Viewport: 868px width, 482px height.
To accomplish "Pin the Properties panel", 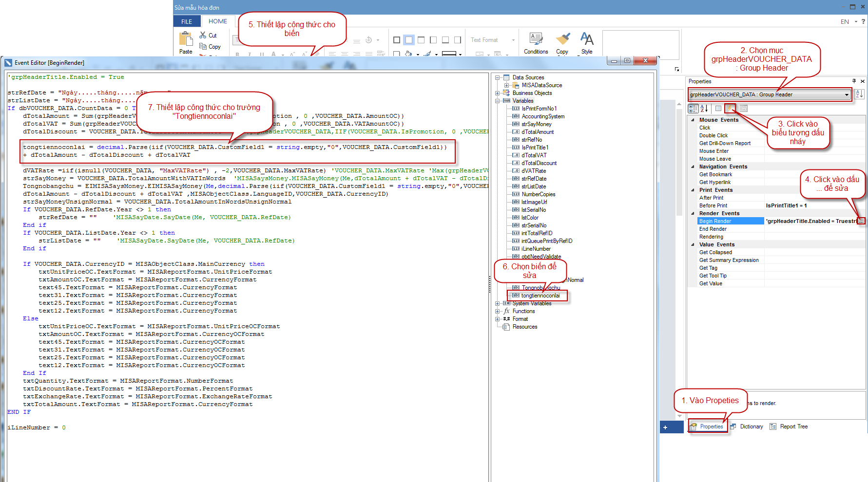I will (x=854, y=81).
